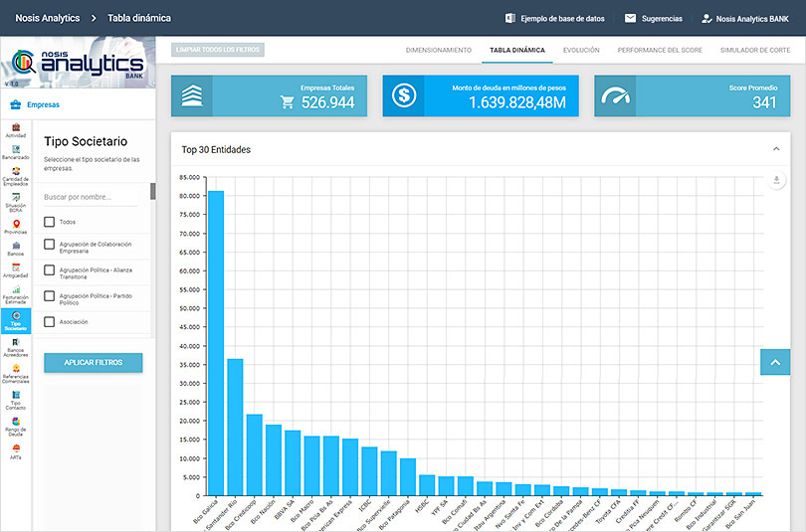
Task: Open the Sugerencias link
Action: tap(662, 19)
